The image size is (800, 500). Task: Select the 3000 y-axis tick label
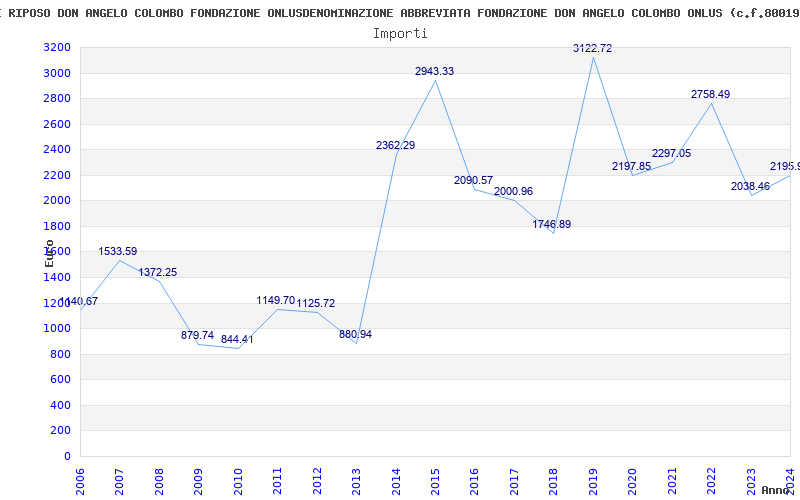tap(57, 73)
